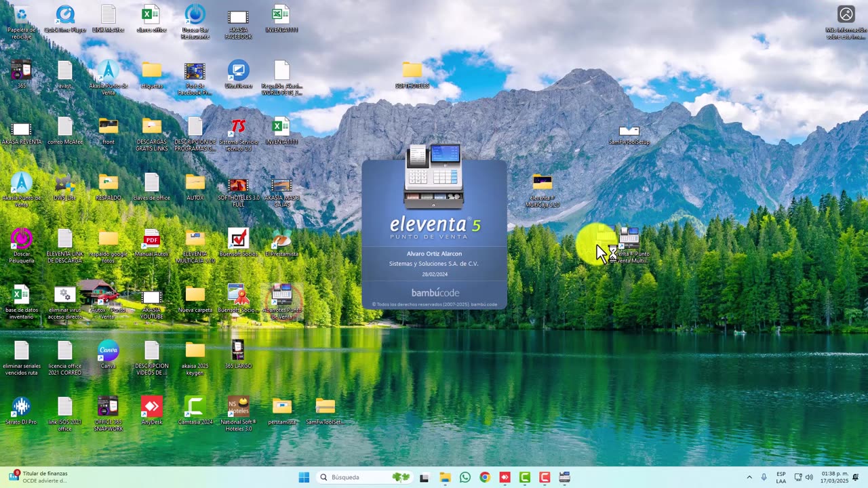The height and width of the screenshot is (488, 868).
Task: Launch the Doscar Bar Restaurante shortcut
Action: [x=195, y=22]
